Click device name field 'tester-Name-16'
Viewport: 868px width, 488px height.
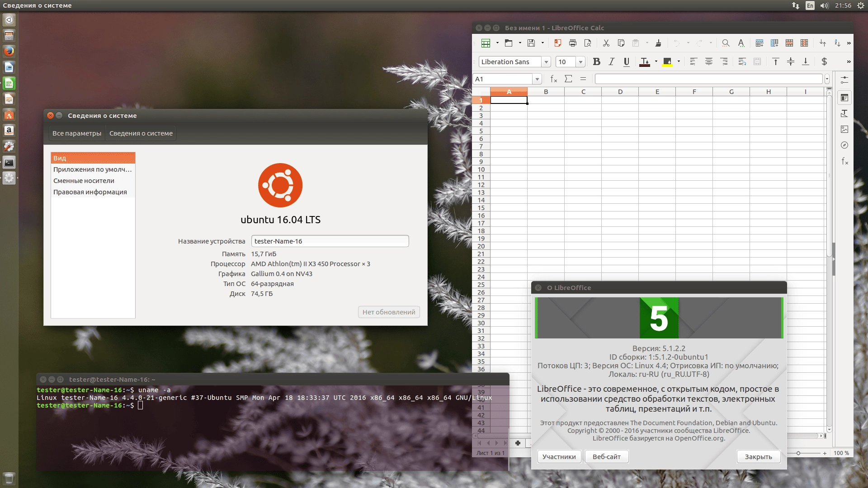[330, 241]
